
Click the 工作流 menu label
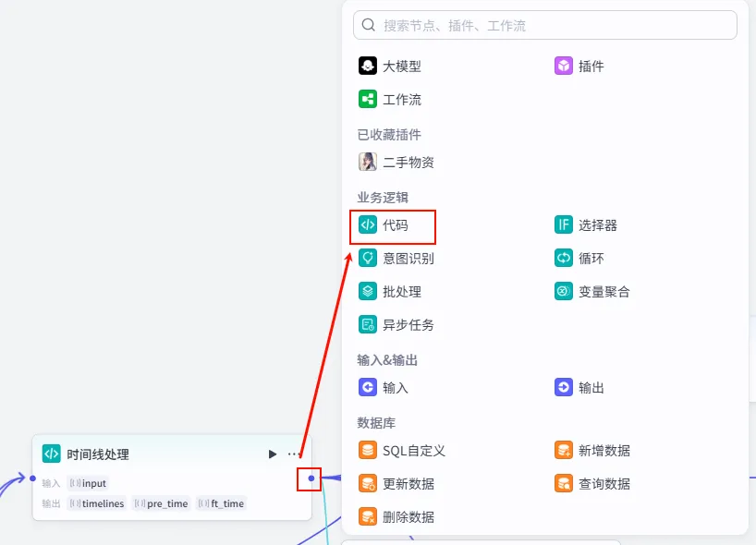pos(402,100)
